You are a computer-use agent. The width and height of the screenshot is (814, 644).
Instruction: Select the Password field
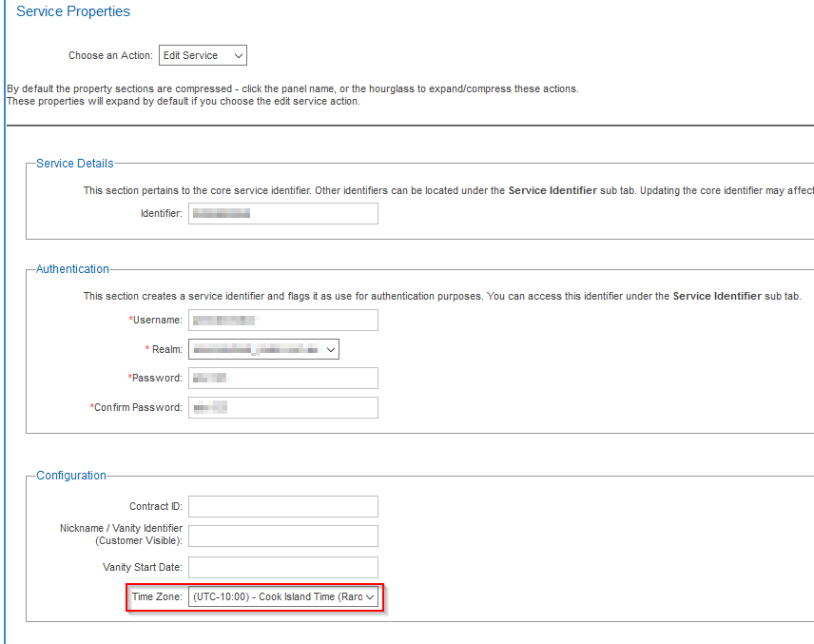point(282,379)
